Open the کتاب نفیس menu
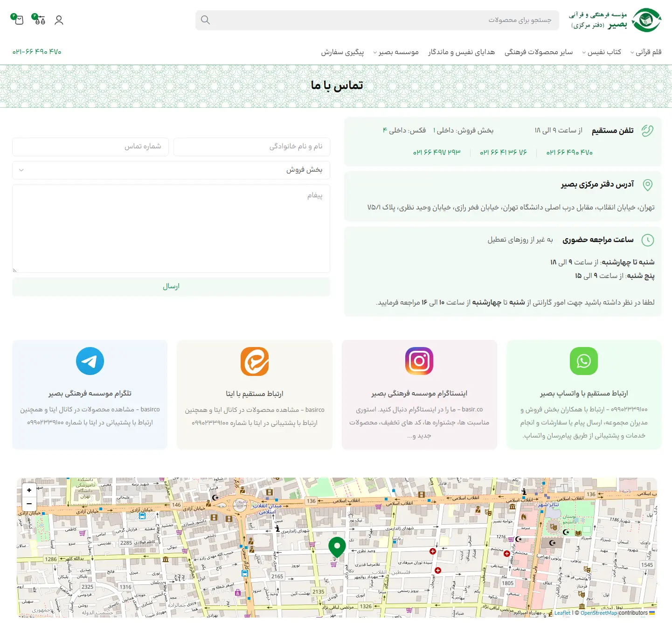 click(x=602, y=52)
